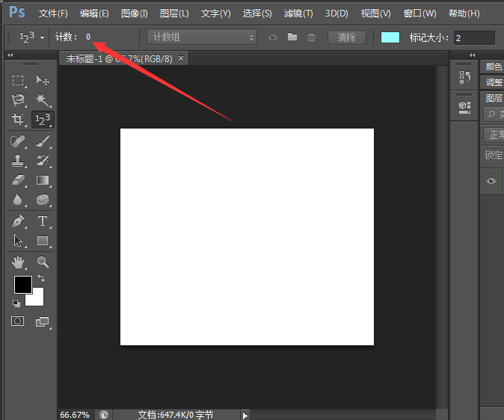
Task: Open the 编辑(E) menu
Action: [x=94, y=13]
